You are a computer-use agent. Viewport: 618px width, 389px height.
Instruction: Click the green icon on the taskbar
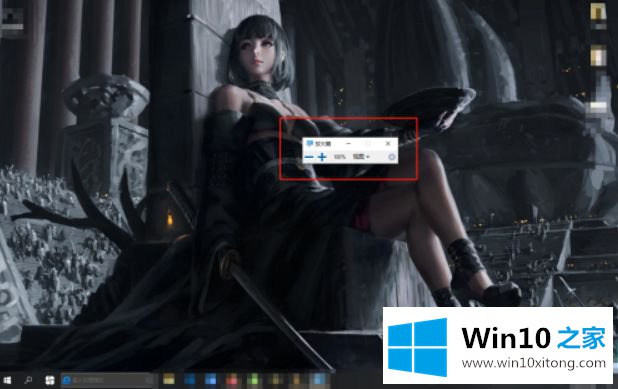[x=254, y=380]
